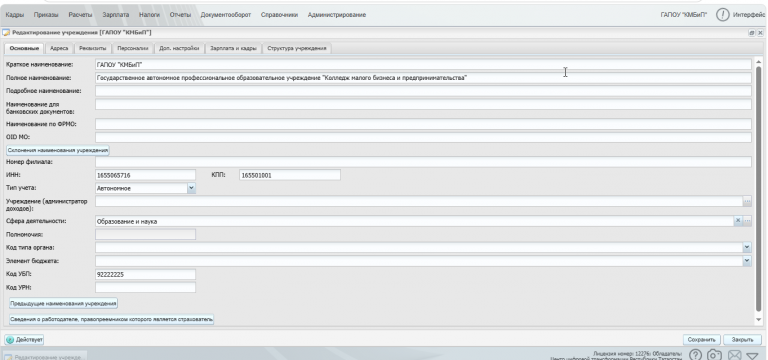Click the Интерфейс link in header

[750, 15]
